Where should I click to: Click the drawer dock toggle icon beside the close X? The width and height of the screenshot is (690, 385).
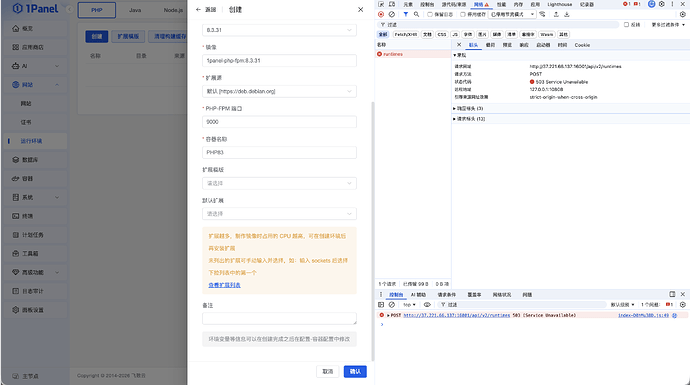pyautogui.click(x=672, y=294)
